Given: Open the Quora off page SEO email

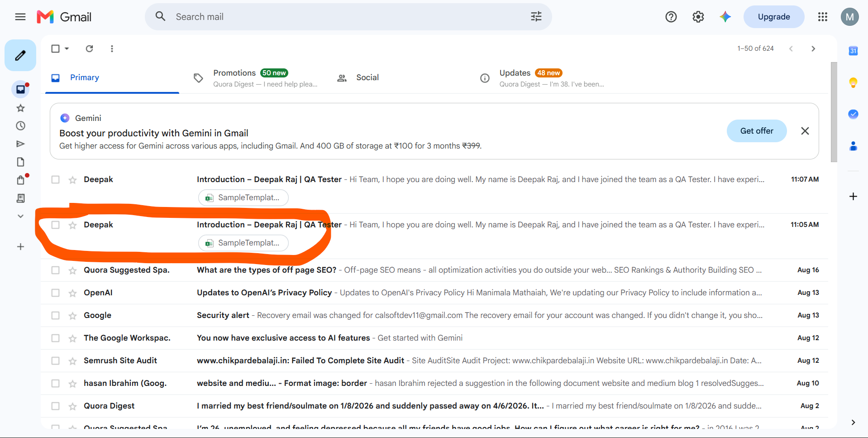Looking at the screenshot, I should point(434,270).
